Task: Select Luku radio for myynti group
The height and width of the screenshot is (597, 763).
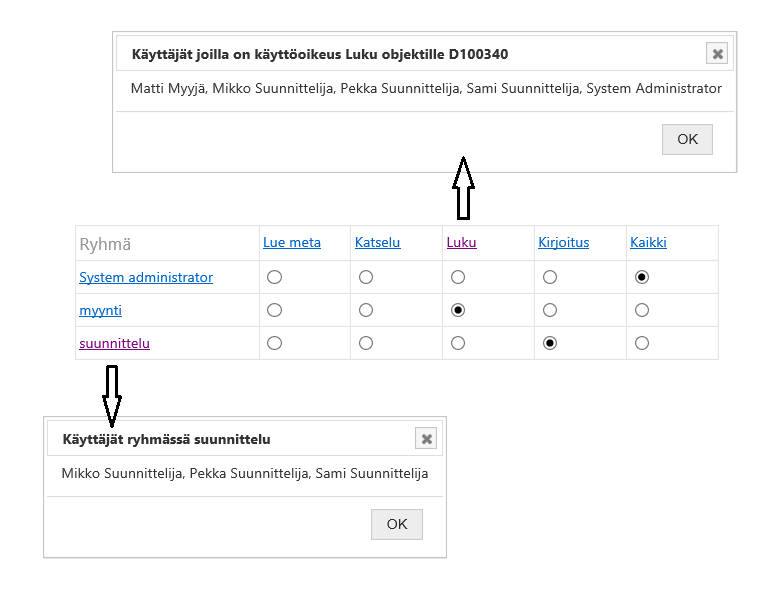Action: coord(458,310)
